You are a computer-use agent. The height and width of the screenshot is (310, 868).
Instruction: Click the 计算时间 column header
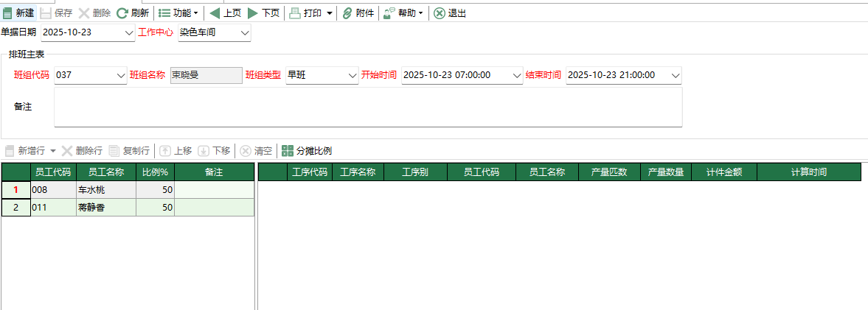809,172
